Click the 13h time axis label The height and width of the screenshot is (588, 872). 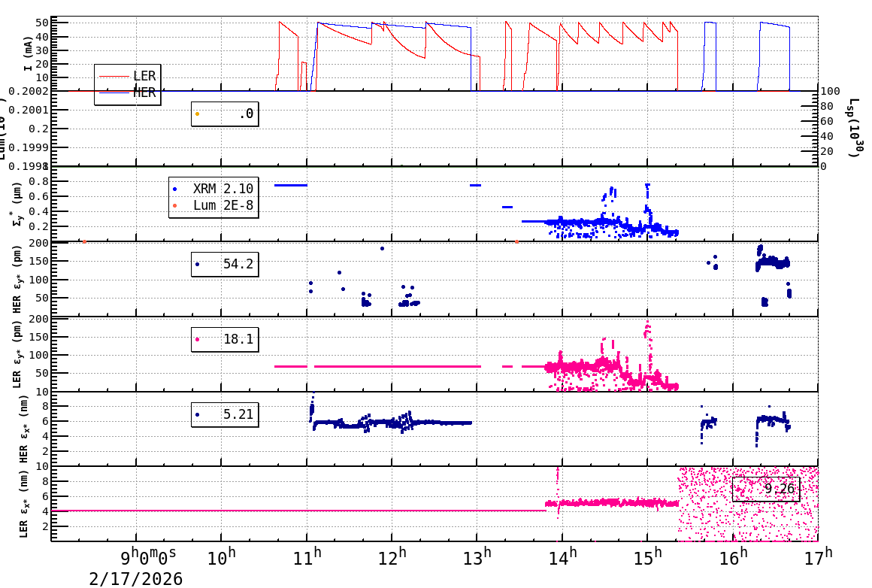coord(477,556)
